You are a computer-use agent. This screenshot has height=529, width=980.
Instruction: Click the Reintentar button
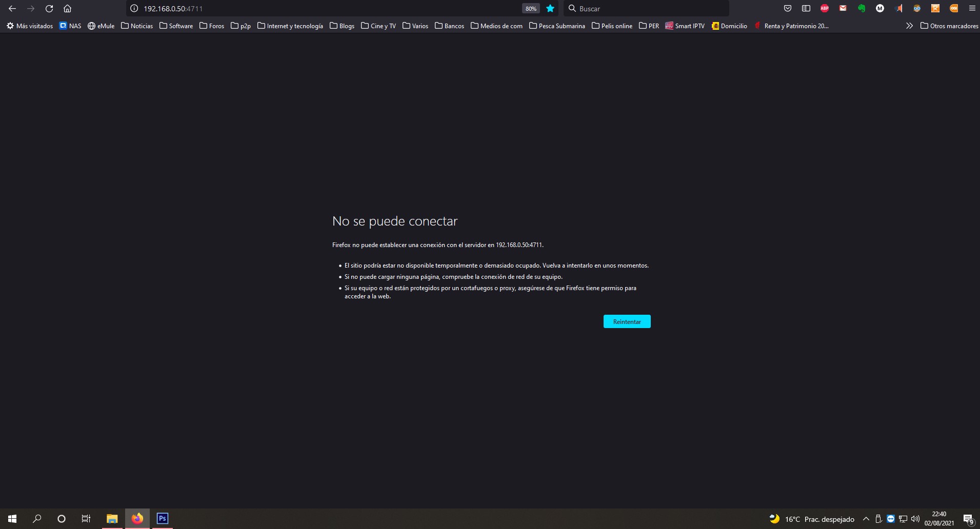627,321
